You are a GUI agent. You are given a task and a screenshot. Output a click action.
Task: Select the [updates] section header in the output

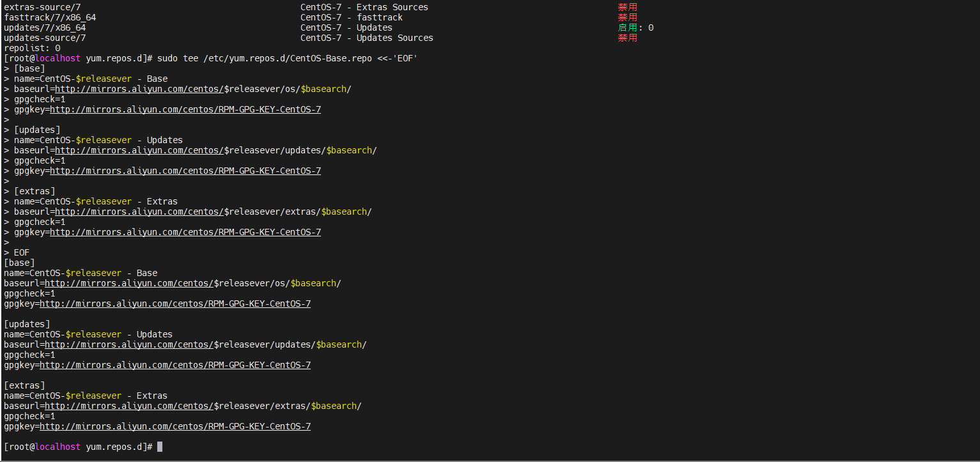pyautogui.click(x=26, y=323)
